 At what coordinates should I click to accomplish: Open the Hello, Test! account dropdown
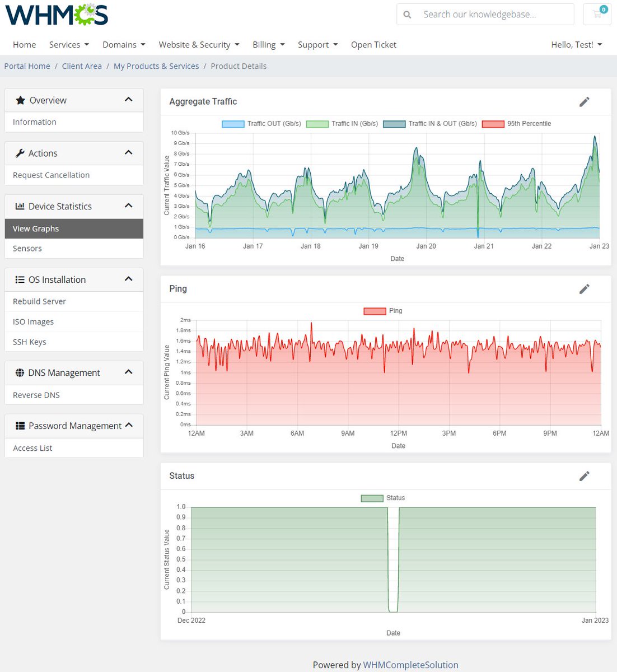point(577,45)
